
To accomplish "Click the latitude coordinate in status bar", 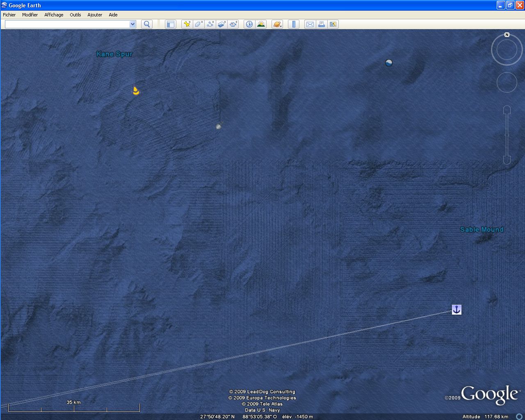I will (x=217, y=417).
